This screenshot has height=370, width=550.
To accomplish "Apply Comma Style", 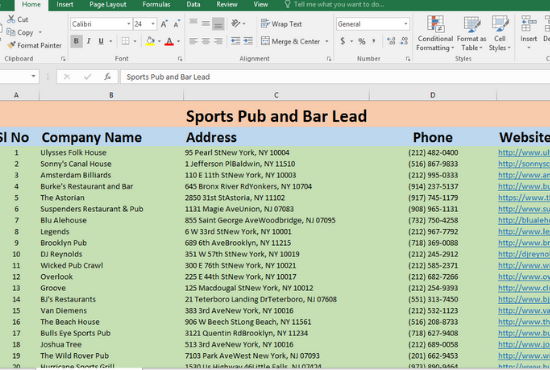I will click(x=374, y=41).
